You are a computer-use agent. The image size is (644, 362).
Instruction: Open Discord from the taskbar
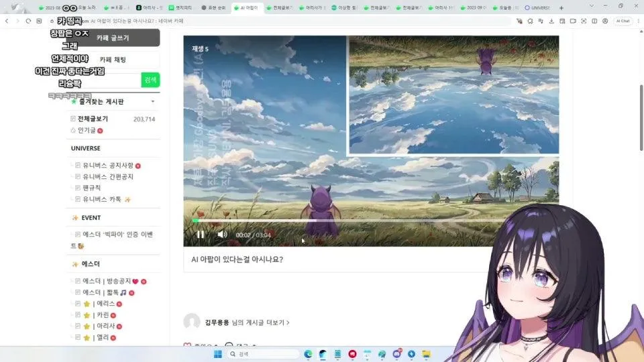tap(396, 354)
